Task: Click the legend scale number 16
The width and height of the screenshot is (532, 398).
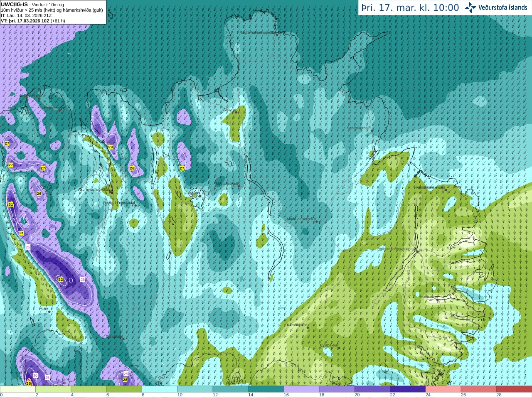Action: click(286, 395)
